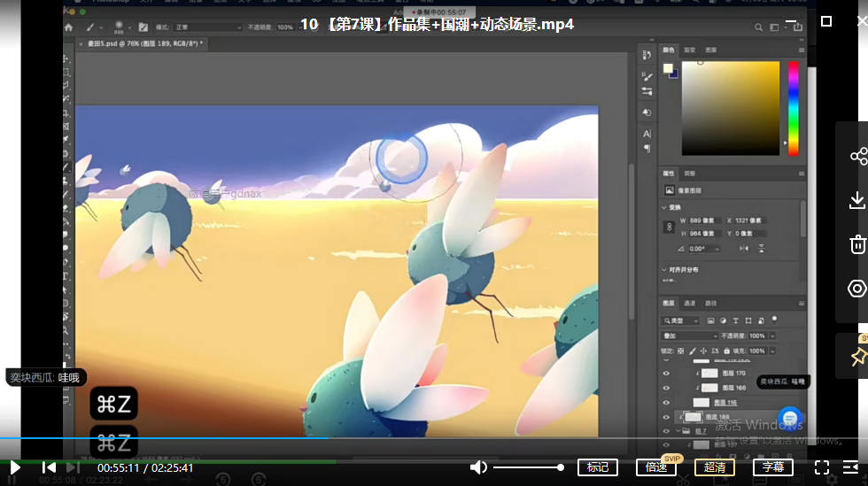Mute the video with the speaker icon
Screen dimensions: 868x486
[x=478, y=467]
